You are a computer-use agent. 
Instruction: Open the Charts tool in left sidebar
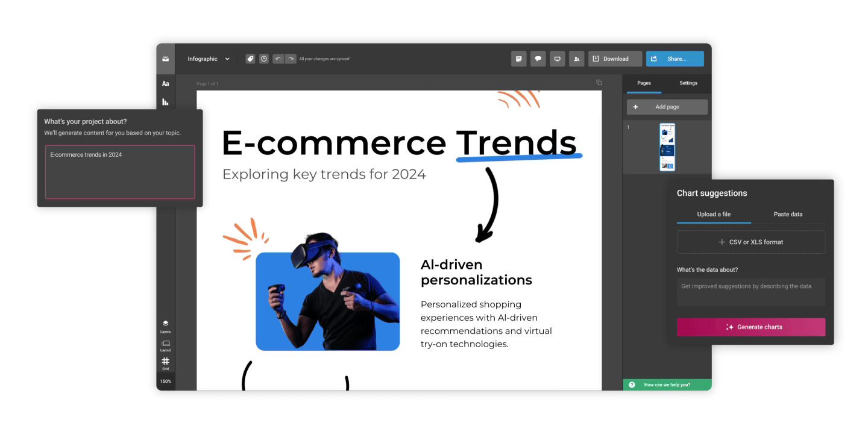pyautogui.click(x=165, y=102)
